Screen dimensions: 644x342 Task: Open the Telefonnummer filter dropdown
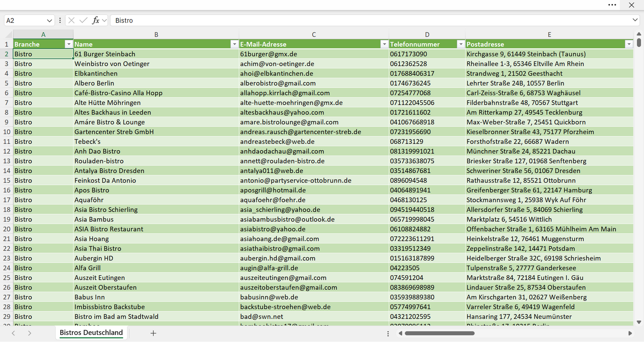(x=461, y=44)
